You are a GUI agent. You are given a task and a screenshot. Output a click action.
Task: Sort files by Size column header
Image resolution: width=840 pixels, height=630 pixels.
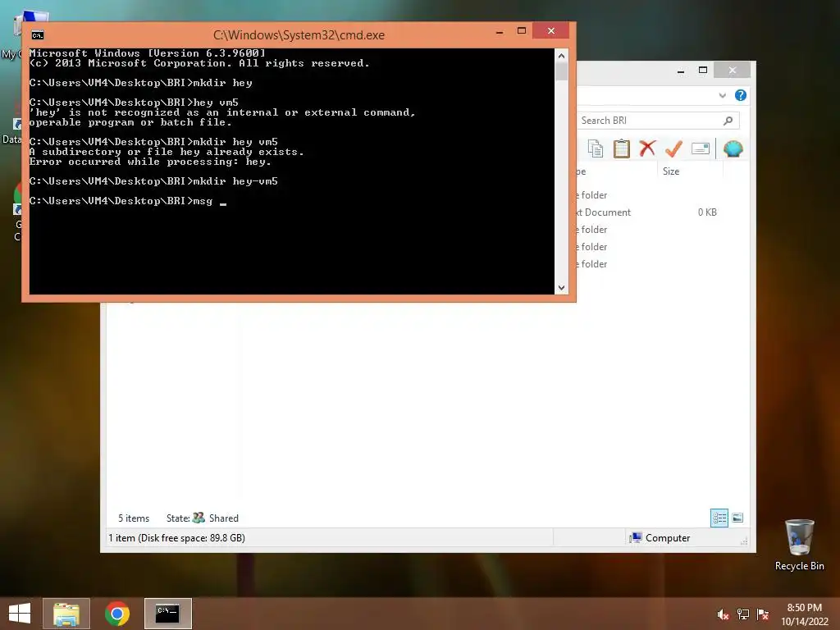tap(671, 171)
